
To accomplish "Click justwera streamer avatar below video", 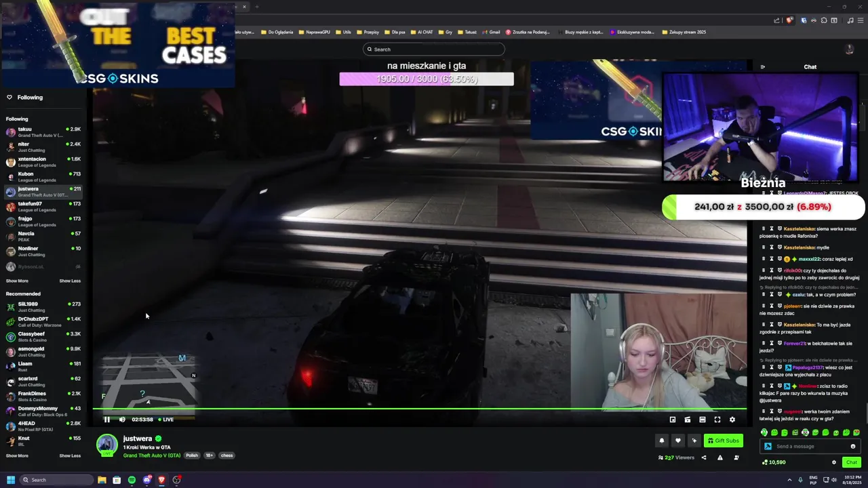I will pos(106,445).
